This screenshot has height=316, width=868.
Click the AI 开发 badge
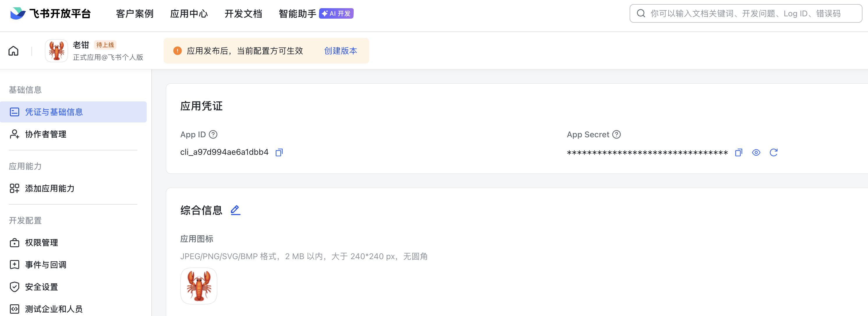pos(336,13)
